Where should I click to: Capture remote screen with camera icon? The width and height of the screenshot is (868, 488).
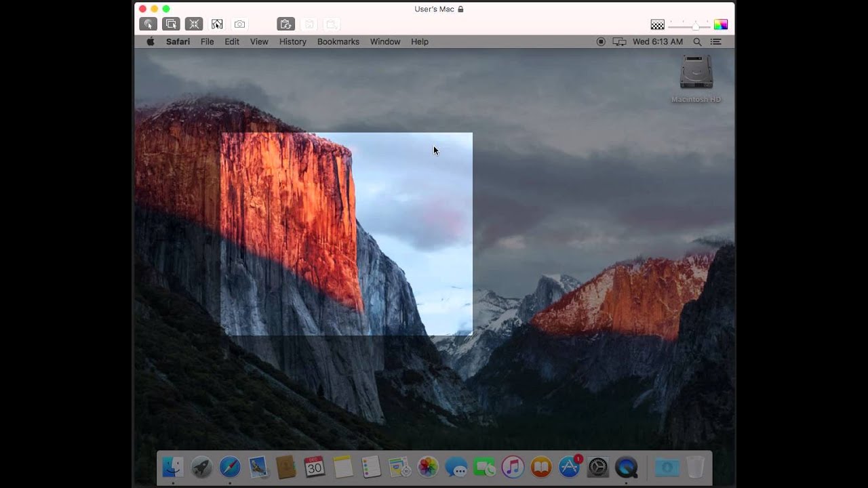239,24
